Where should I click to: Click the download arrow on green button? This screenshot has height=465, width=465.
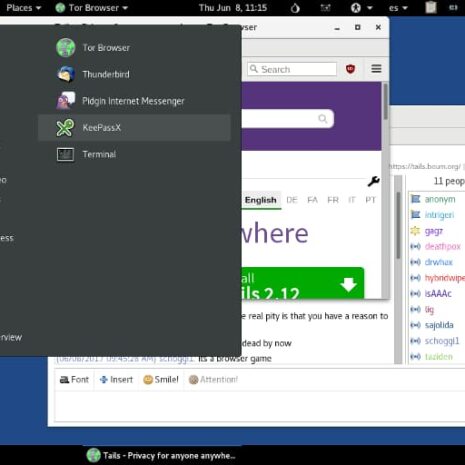[x=348, y=284]
